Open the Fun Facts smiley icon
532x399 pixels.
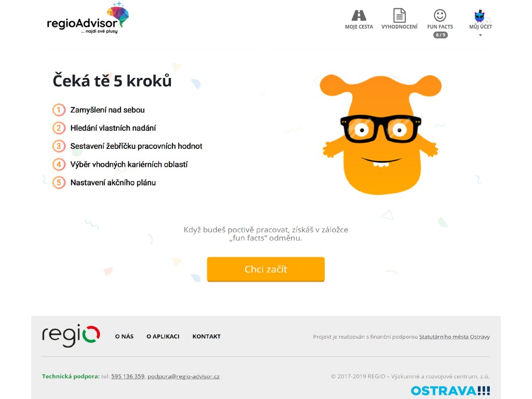pos(440,15)
